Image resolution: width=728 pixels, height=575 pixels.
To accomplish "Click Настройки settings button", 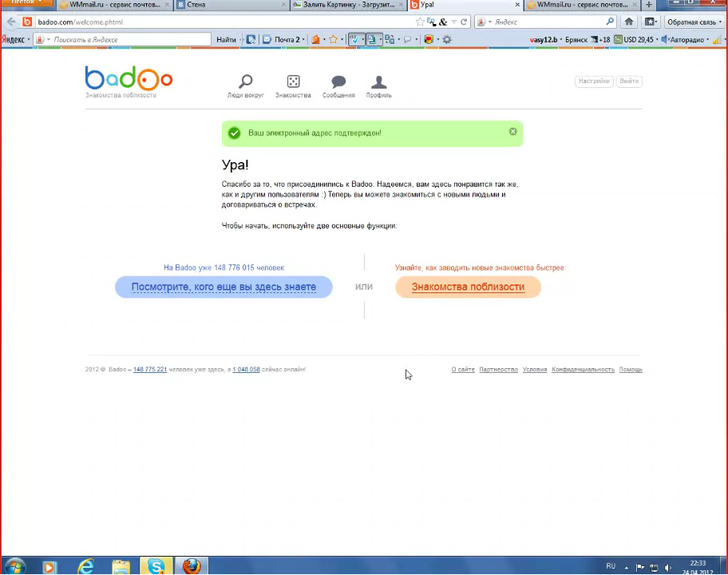I will click(594, 81).
